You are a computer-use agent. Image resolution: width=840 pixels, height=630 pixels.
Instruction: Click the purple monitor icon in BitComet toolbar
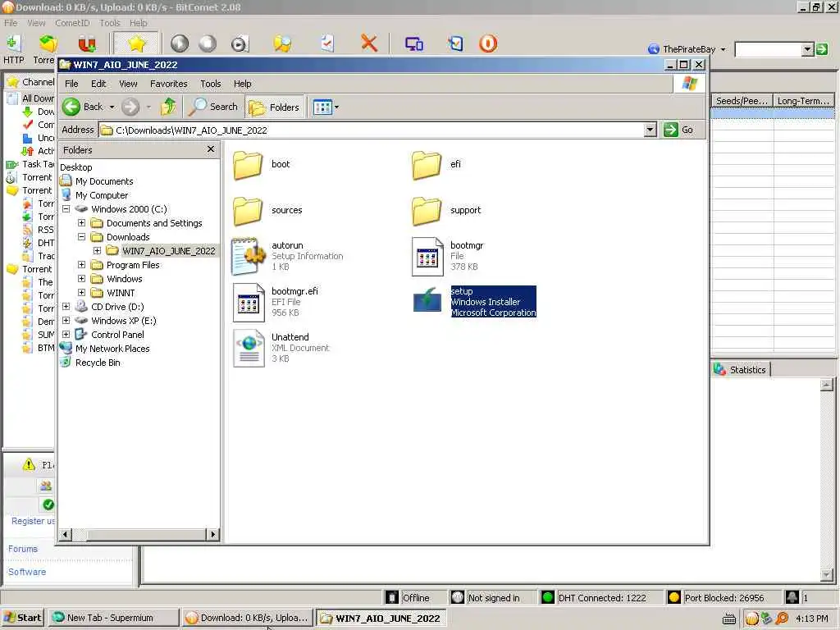click(x=413, y=44)
